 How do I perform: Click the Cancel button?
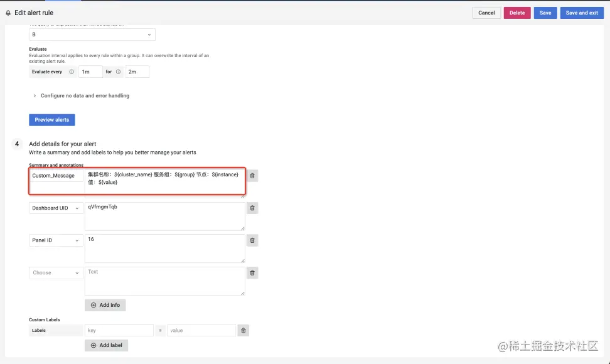(x=486, y=13)
